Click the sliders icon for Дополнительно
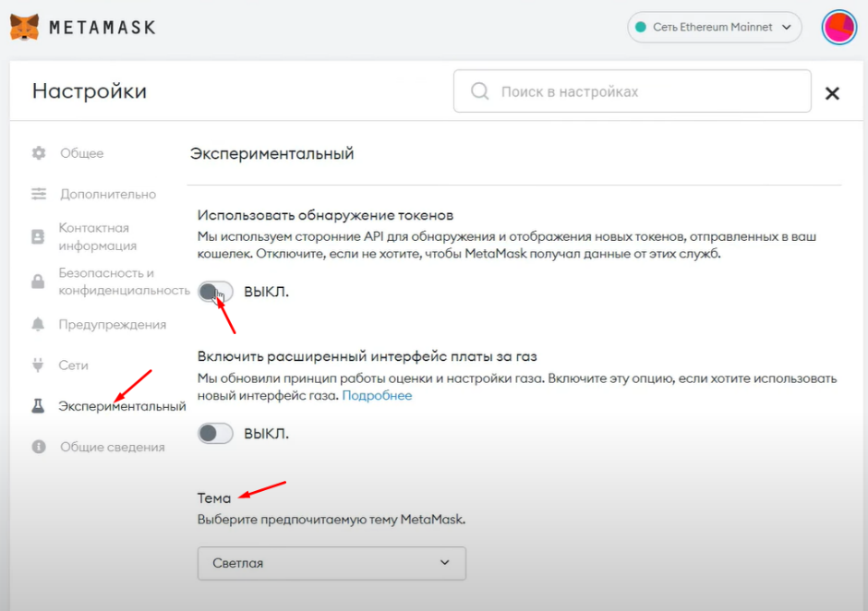Image resolution: width=868 pixels, height=611 pixels. [x=39, y=194]
